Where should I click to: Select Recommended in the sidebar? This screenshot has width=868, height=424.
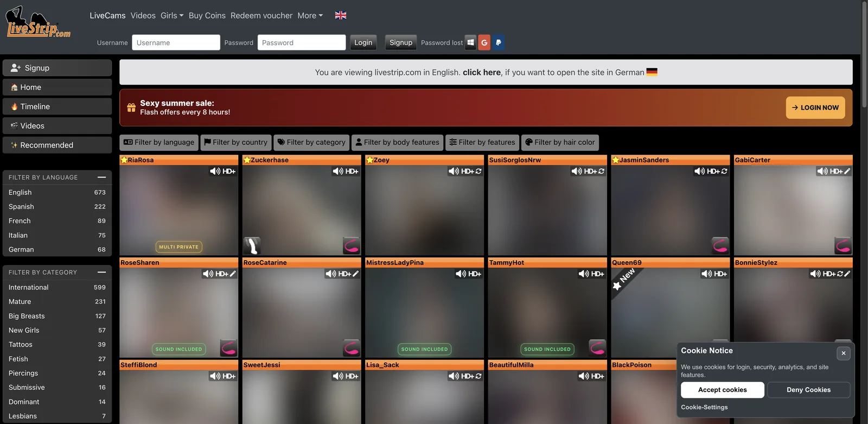pos(57,145)
